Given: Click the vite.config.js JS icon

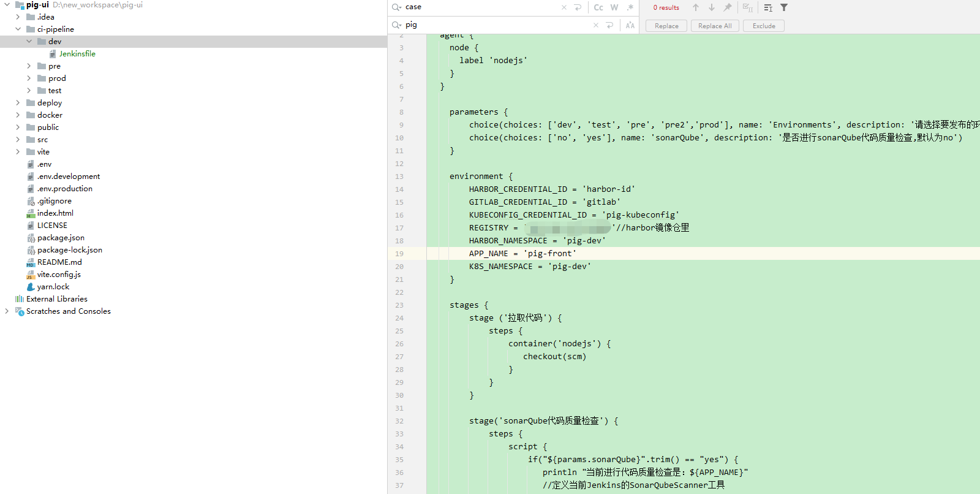Looking at the screenshot, I should click(x=31, y=275).
